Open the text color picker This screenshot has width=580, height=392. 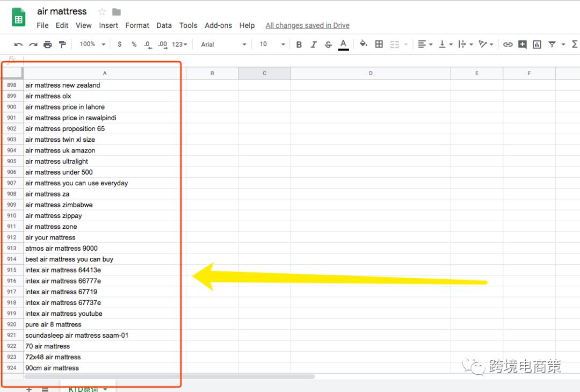tap(344, 45)
